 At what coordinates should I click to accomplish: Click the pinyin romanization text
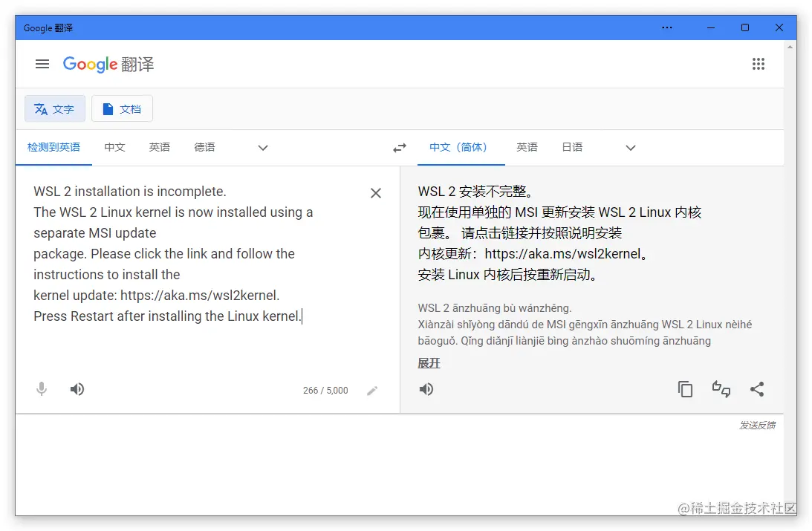coord(585,325)
